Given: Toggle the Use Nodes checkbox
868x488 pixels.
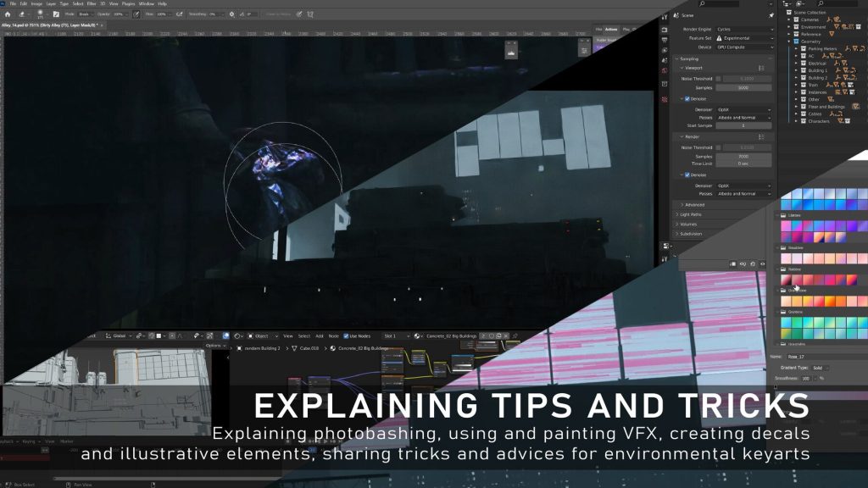Looking at the screenshot, I should (x=346, y=335).
